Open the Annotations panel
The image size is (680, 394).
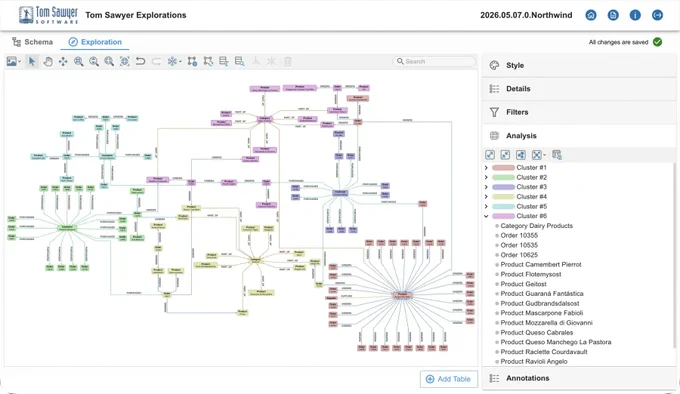pyautogui.click(x=579, y=378)
